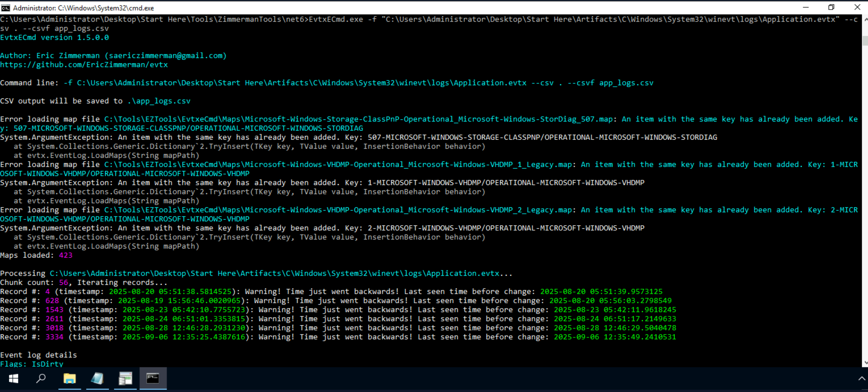Click Maps loaded value 423

pyautogui.click(x=66, y=255)
